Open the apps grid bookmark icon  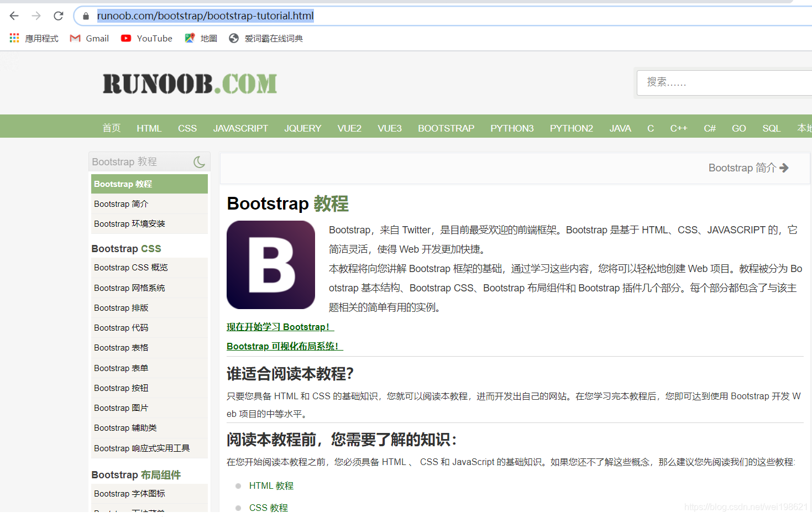[x=14, y=38]
